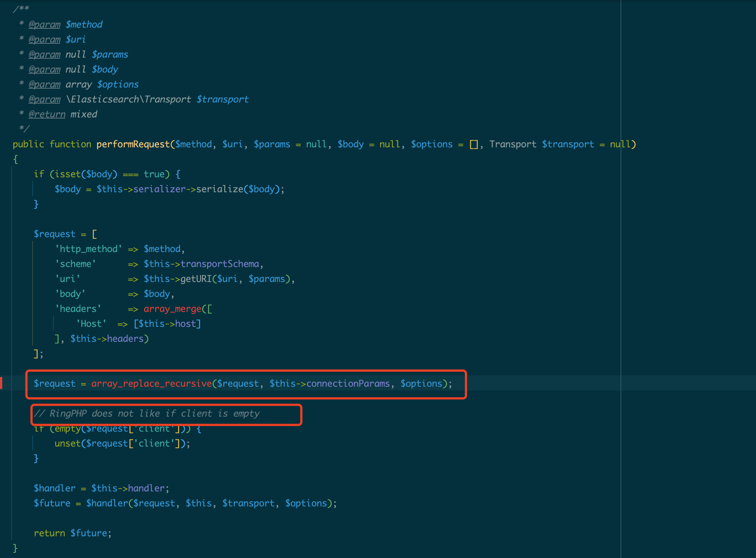Click $this->headers after closing bracket
Viewport: 756px width, 558px height.
point(107,339)
